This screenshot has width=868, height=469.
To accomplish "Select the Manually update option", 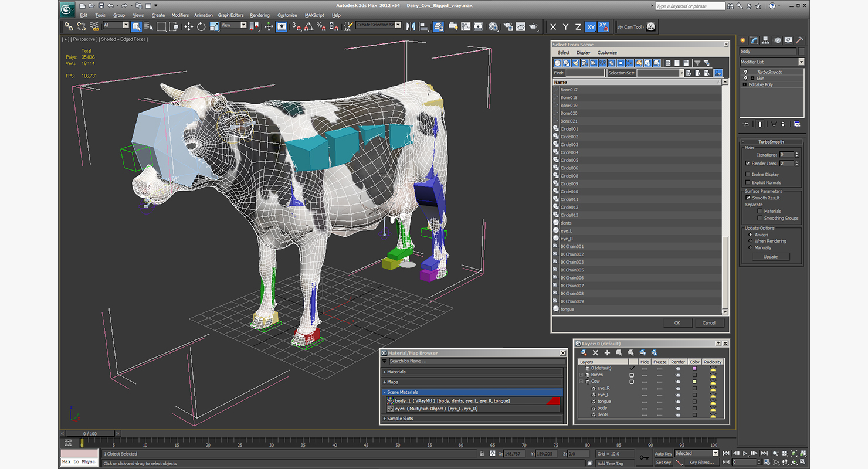I will pyautogui.click(x=751, y=247).
